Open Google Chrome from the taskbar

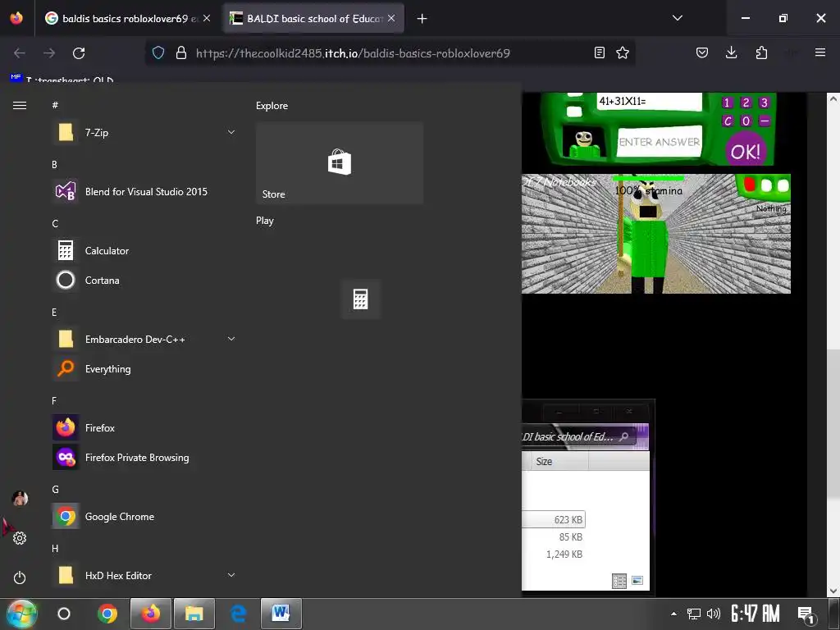(107, 614)
